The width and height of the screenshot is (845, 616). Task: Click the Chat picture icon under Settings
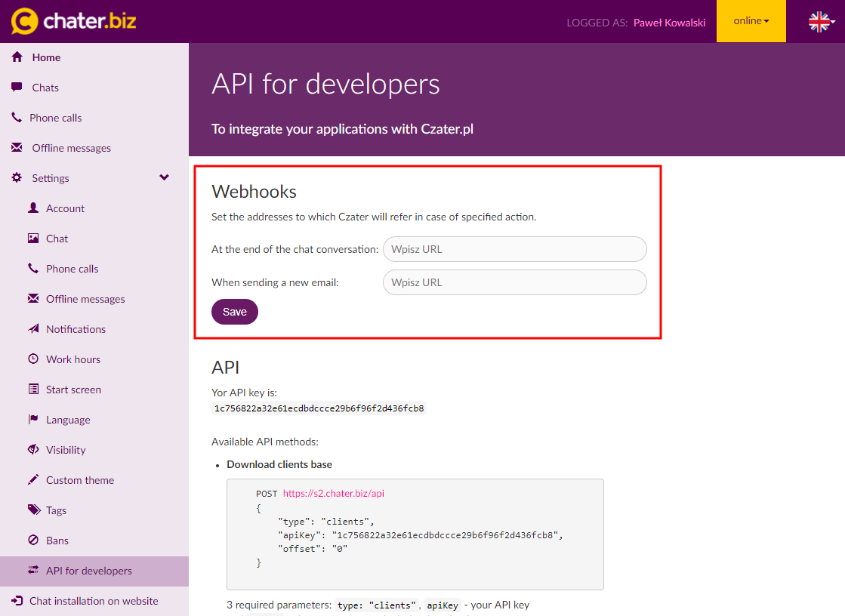pyautogui.click(x=33, y=238)
